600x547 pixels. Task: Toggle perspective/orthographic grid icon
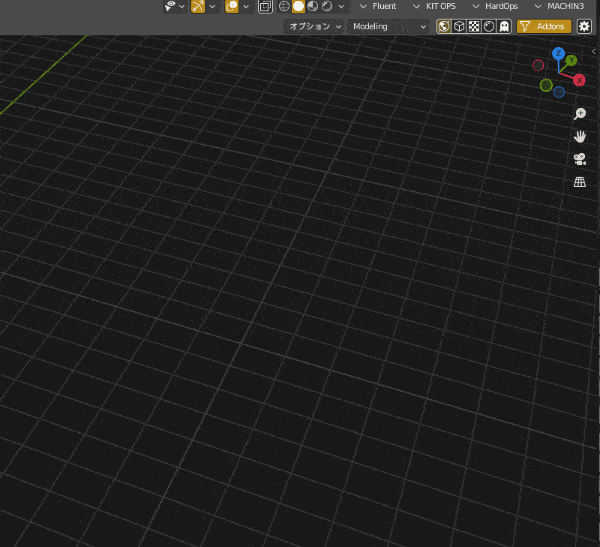tap(580, 182)
